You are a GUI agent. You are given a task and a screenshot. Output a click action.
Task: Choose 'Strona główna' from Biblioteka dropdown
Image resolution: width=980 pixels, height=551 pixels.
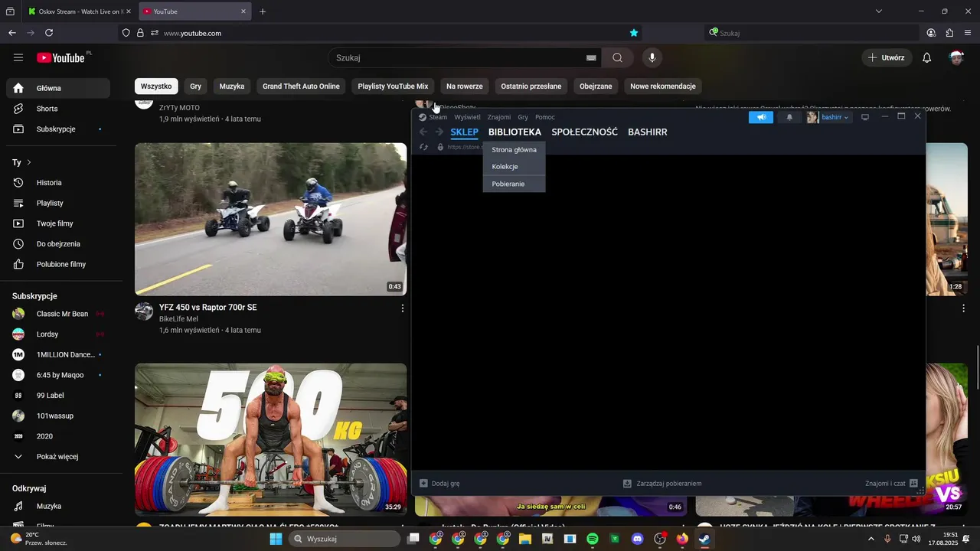click(x=514, y=150)
